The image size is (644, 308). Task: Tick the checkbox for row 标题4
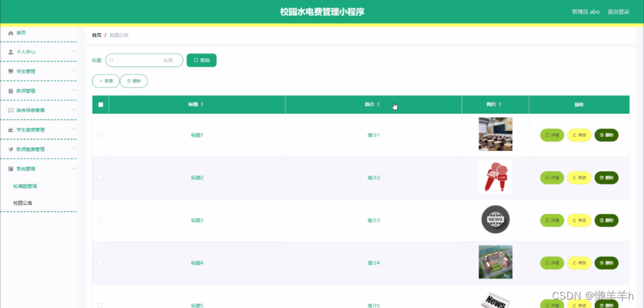click(100, 263)
